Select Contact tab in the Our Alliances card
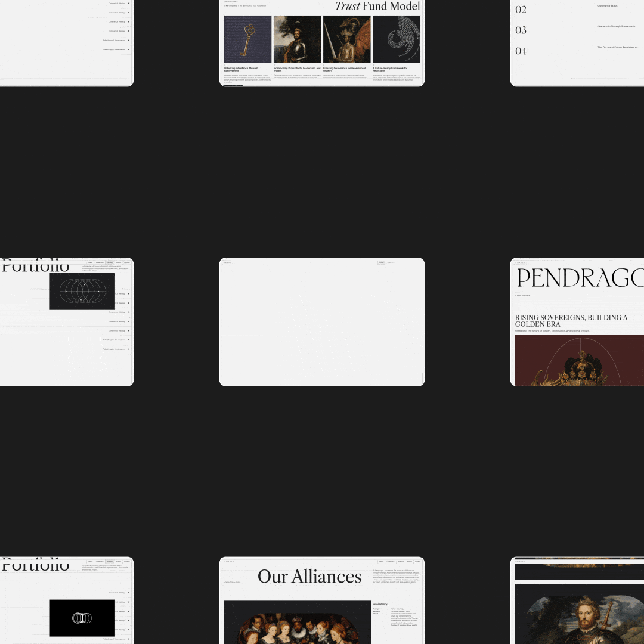 (417, 562)
